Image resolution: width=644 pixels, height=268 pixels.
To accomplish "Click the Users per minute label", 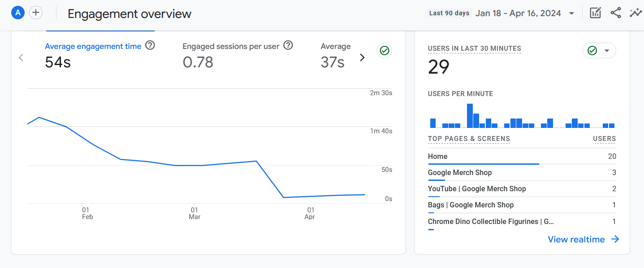I will tap(461, 94).
